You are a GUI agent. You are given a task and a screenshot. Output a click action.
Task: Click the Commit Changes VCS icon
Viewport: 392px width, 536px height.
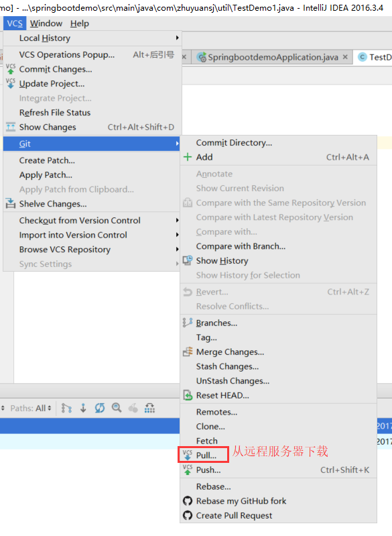[11, 69]
